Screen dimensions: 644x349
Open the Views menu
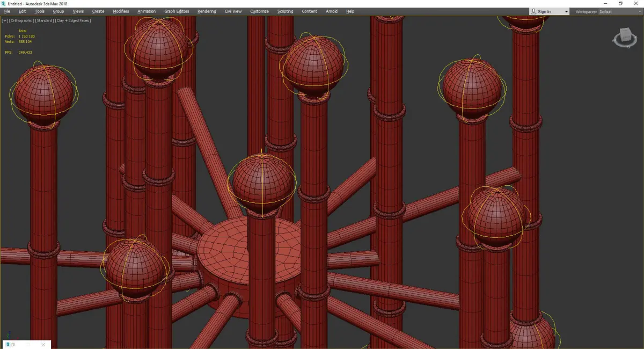coord(78,11)
